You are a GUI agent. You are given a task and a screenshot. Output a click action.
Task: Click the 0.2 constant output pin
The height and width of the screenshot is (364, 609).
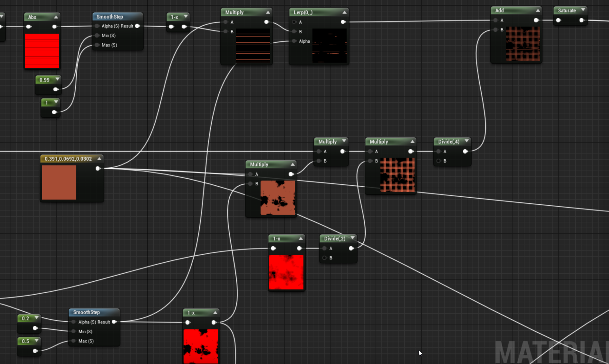tap(35, 328)
